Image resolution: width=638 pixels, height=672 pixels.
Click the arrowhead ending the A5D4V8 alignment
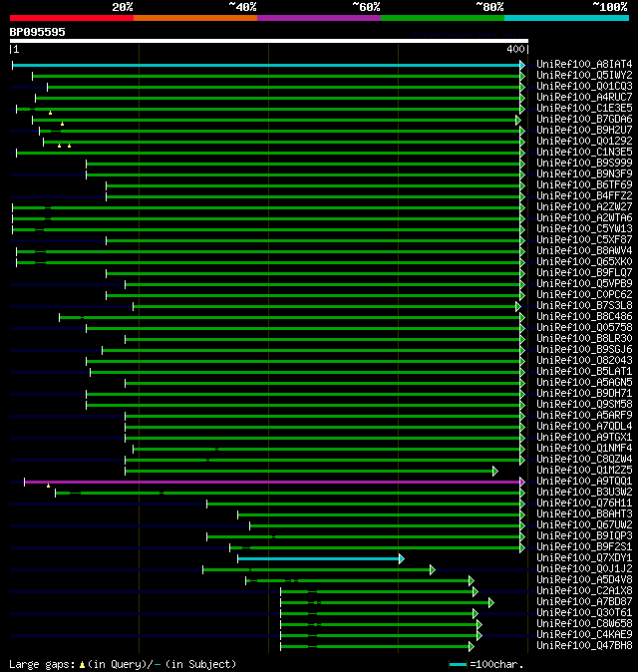click(x=472, y=580)
